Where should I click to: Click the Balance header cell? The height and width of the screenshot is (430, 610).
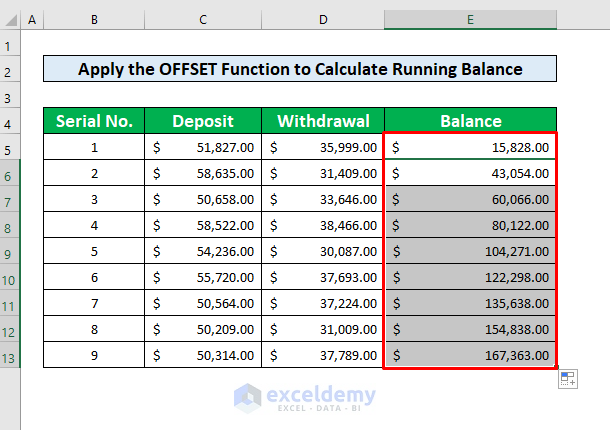[x=470, y=121]
